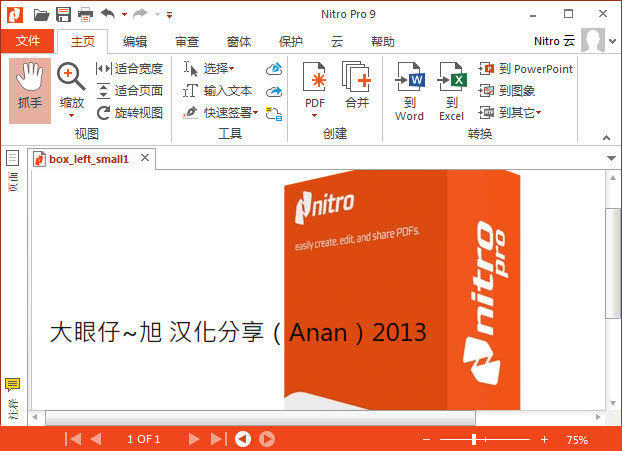Click the print icon in title bar
Viewport: 622px width, 451px height.
[85, 14]
